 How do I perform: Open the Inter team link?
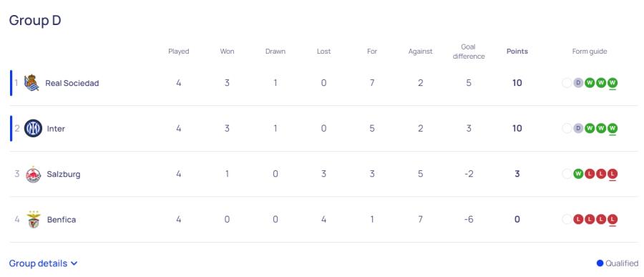coord(56,129)
